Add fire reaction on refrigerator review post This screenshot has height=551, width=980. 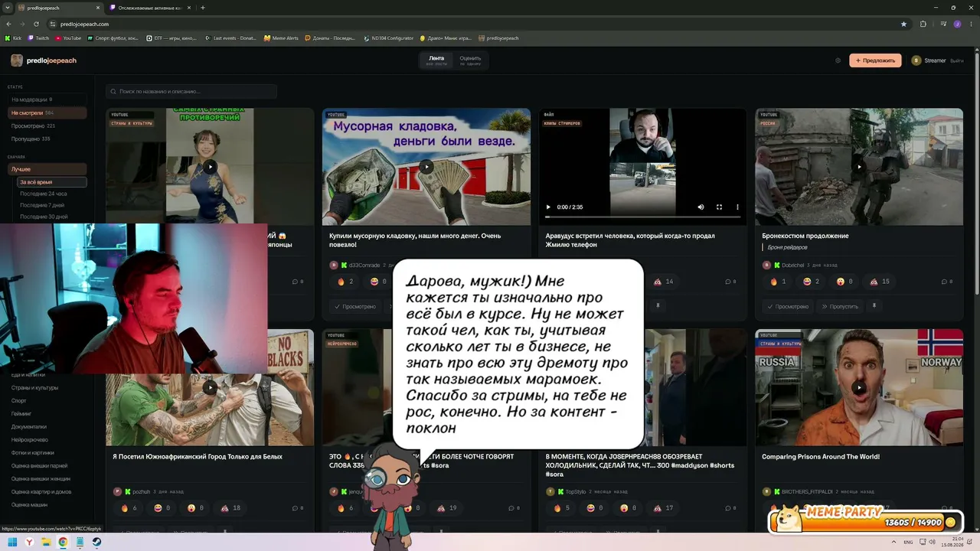pos(562,508)
